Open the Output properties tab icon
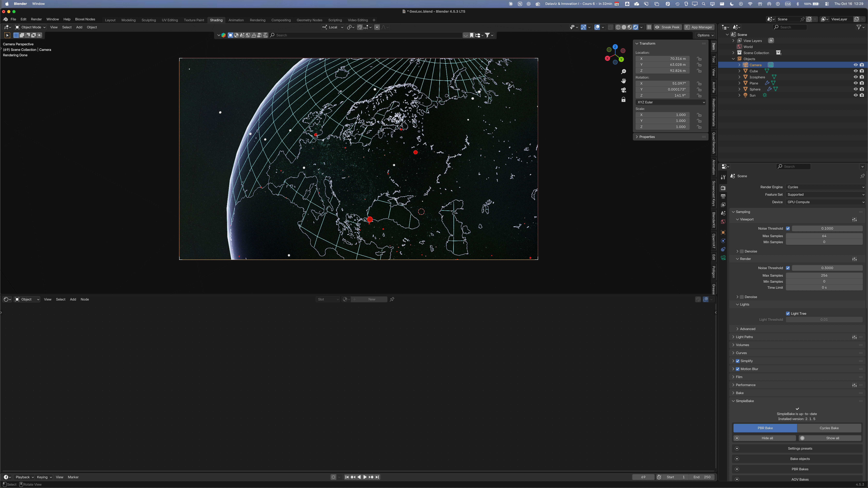Viewport: 868px width, 488px height. coord(723,196)
